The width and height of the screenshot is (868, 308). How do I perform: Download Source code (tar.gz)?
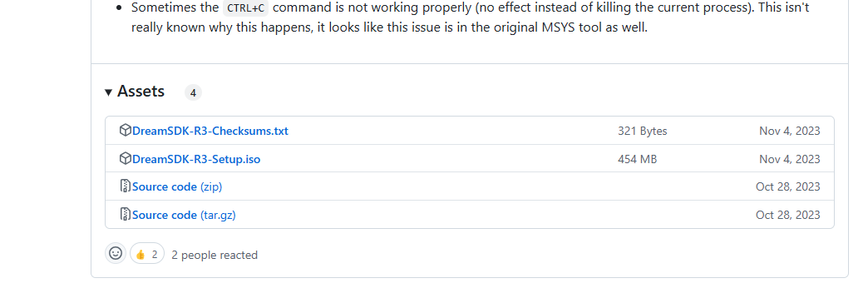[x=184, y=215]
